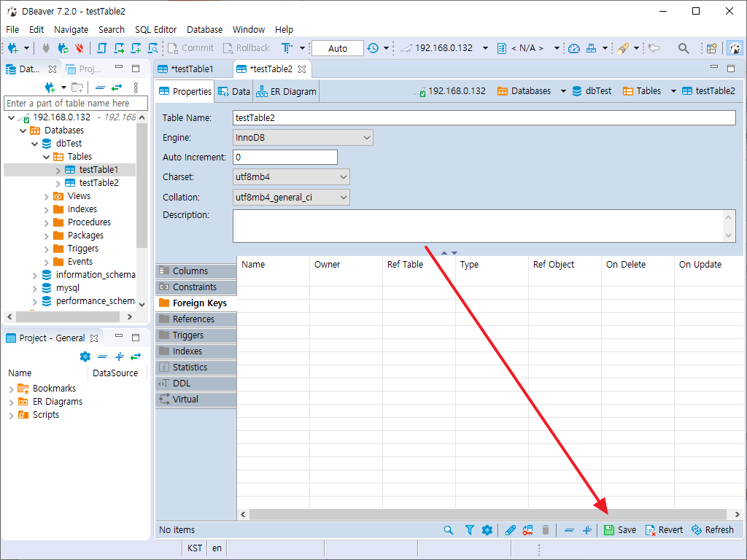Click the New Database Connection toolbar icon
747x560 pixels.
click(x=13, y=48)
